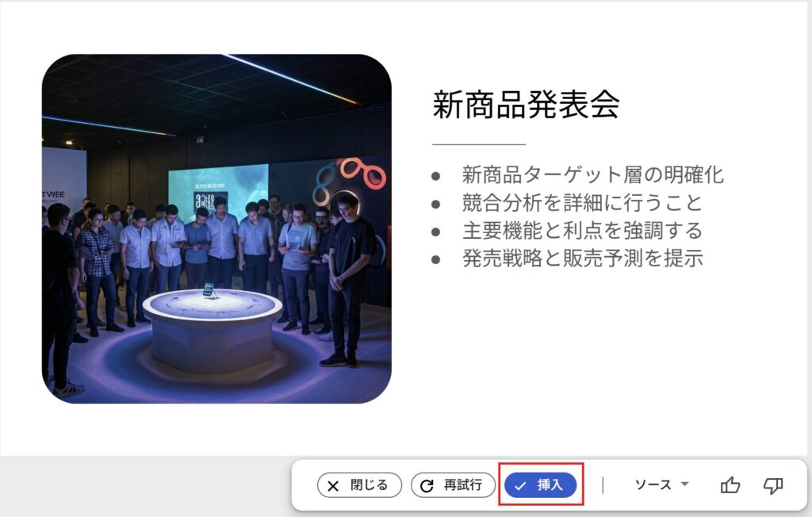Click the bullet 新商品ターゲット層の明確化
Image resolution: width=812 pixels, height=517 pixels.
[592, 175]
